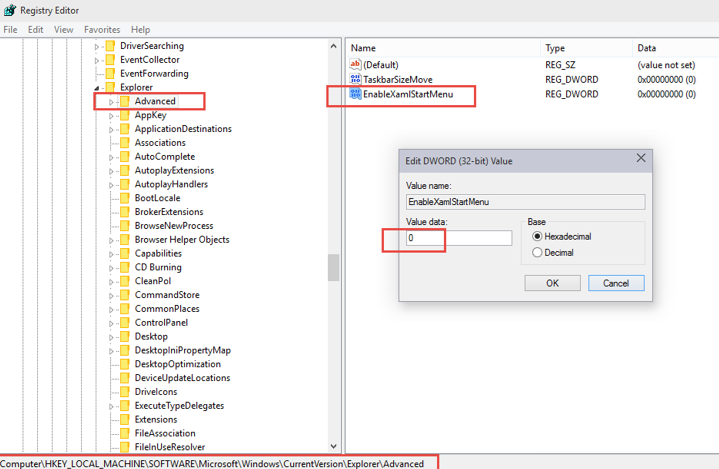Image resolution: width=719 pixels, height=469 pixels.
Task: Expand the Capabilities key arrow
Action: (111, 254)
